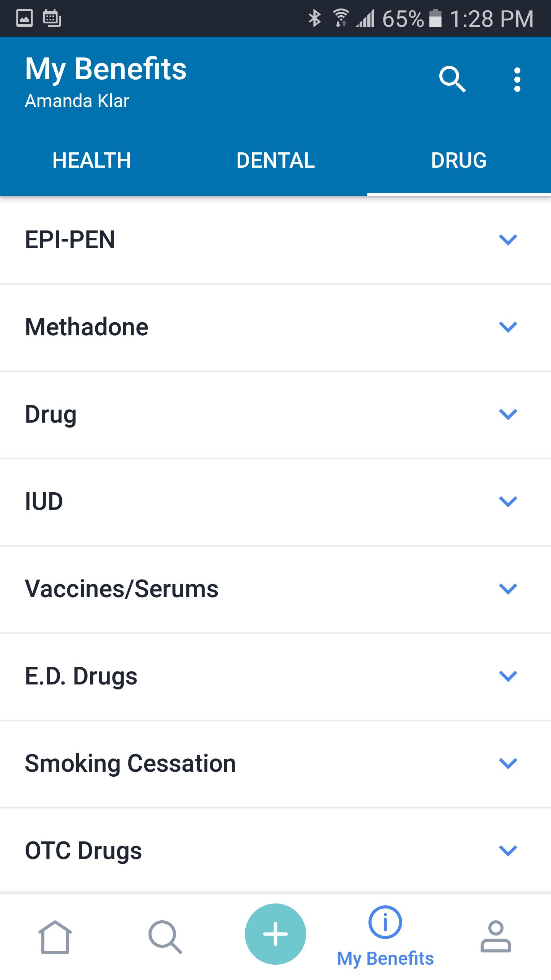The image size is (551, 980).
Task: Tap the Drug benefit label
Action: [x=51, y=414]
